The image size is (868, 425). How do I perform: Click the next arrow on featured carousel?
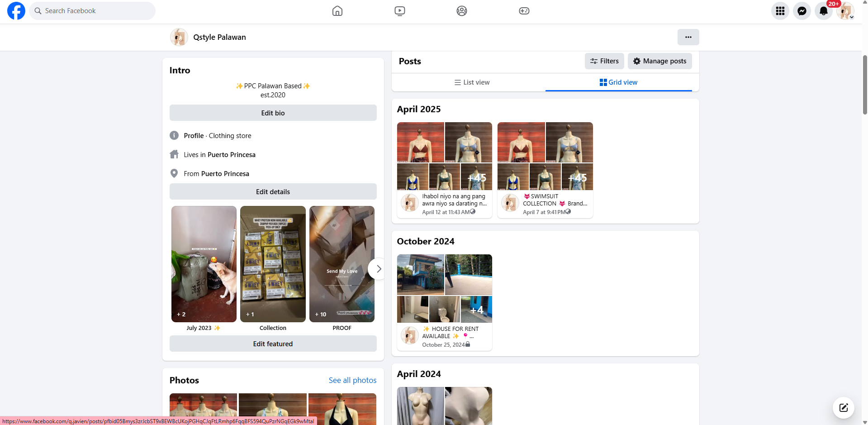pos(379,269)
